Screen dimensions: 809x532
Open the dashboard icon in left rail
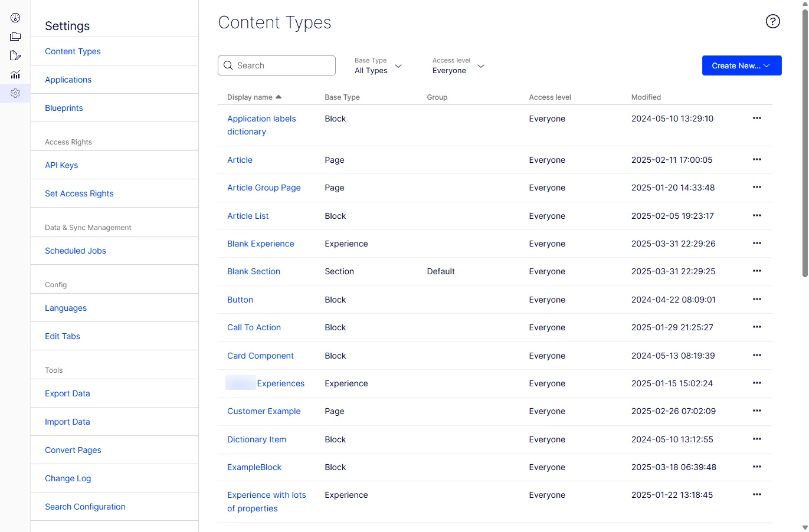click(x=15, y=18)
